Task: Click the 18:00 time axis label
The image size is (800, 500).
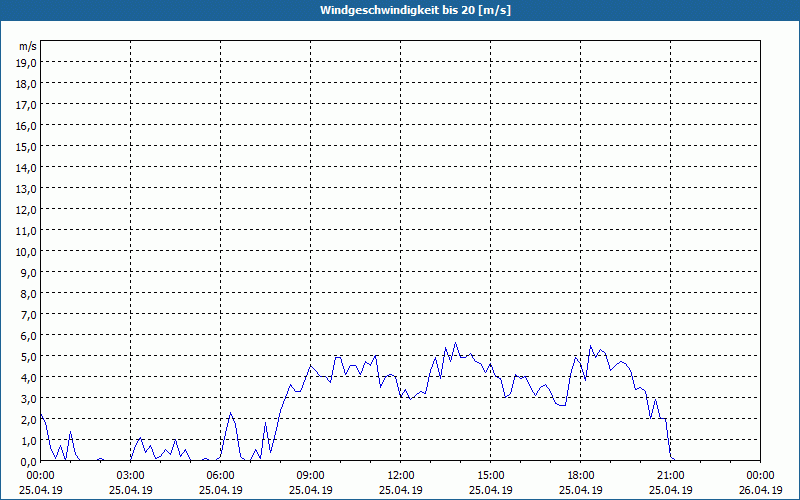Action: coord(581,476)
